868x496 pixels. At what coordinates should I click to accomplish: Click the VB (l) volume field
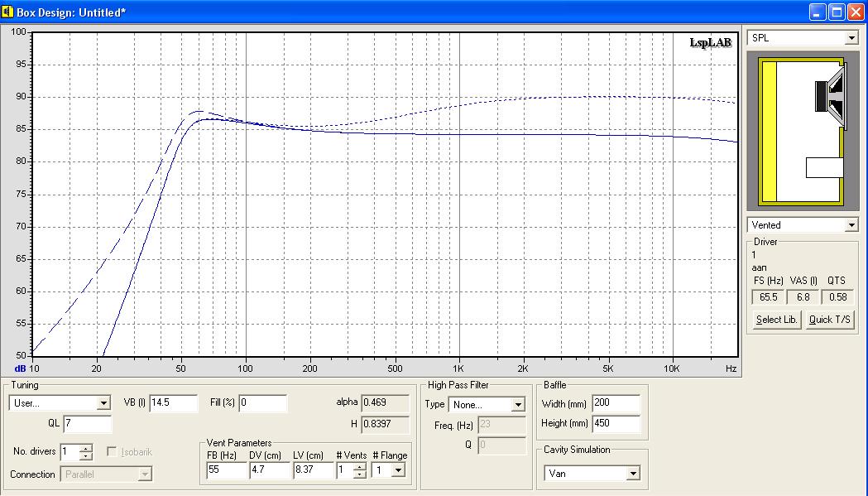click(x=173, y=403)
